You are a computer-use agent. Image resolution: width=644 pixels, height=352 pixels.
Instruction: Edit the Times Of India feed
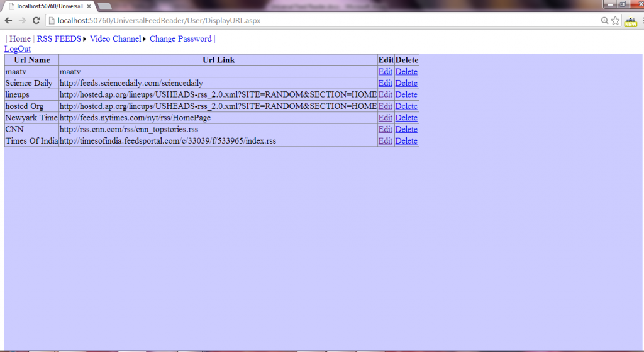(x=386, y=140)
